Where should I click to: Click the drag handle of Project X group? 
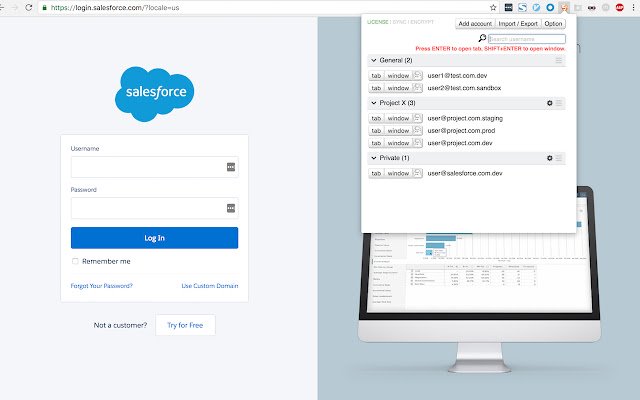559,103
